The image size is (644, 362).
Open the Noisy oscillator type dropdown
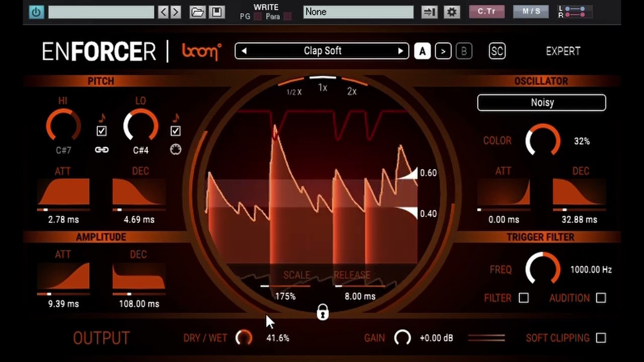(x=541, y=103)
